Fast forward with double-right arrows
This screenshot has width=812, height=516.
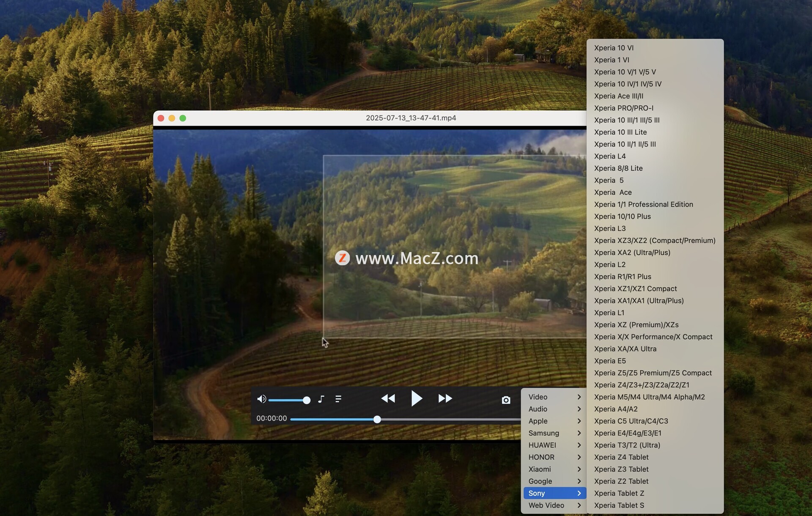click(x=445, y=398)
